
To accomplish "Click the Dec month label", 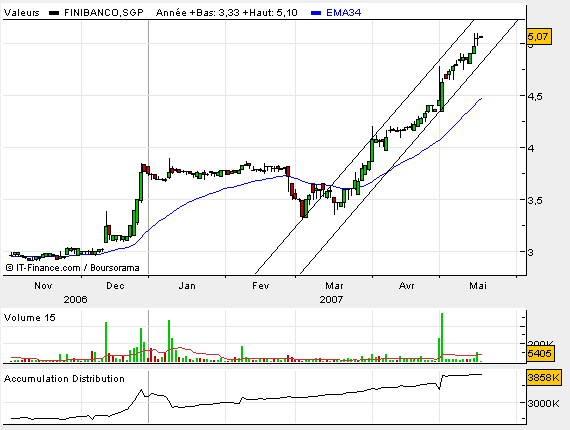I will [x=115, y=286].
